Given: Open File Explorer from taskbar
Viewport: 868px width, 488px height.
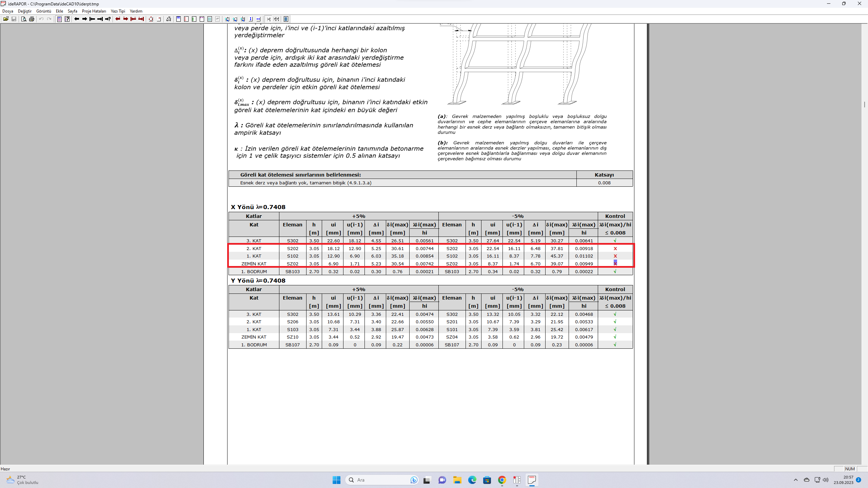Looking at the screenshot, I should point(457,480).
